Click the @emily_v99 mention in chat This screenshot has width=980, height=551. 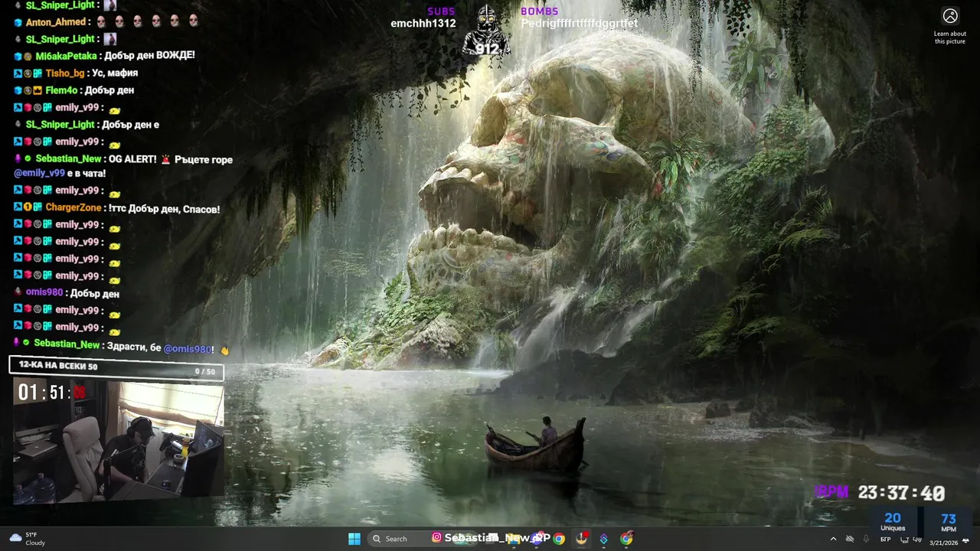(x=39, y=174)
